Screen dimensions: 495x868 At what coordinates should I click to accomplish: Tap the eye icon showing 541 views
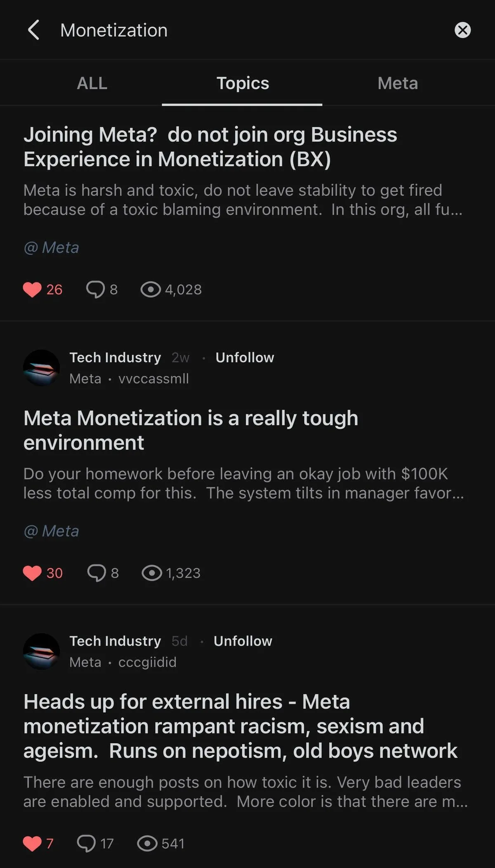[x=147, y=843]
